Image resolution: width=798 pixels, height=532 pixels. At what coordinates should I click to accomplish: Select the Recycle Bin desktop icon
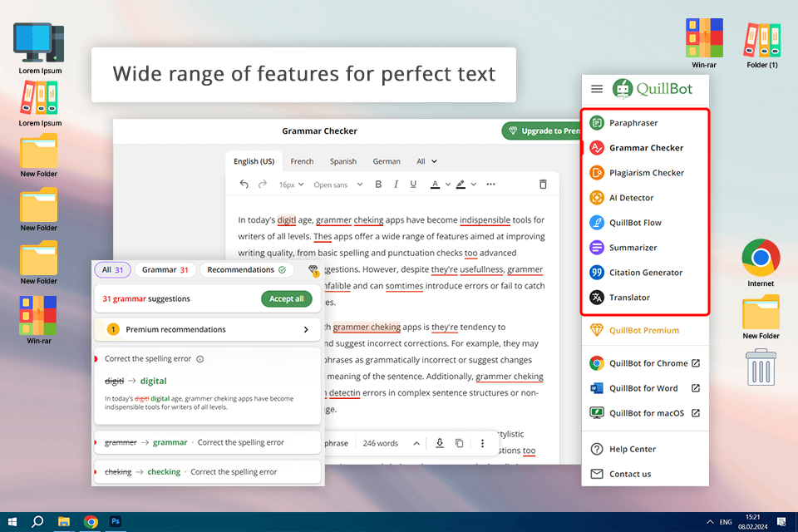pyautogui.click(x=761, y=367)
